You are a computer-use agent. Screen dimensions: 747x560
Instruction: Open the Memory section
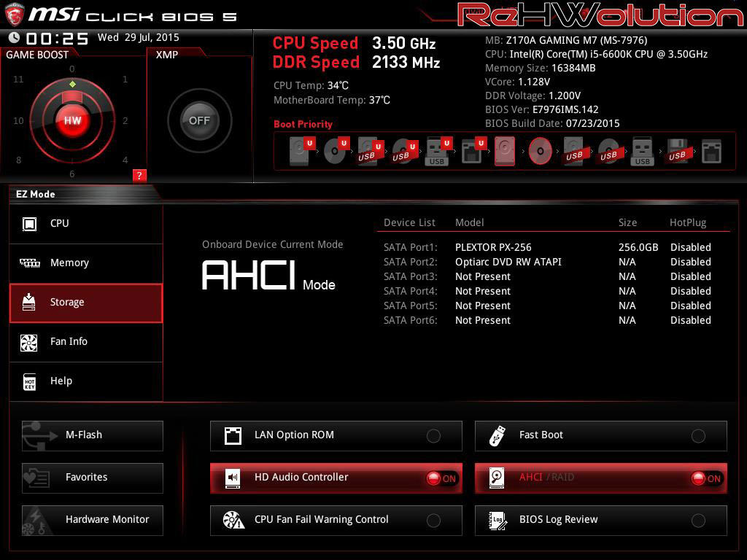86,263
